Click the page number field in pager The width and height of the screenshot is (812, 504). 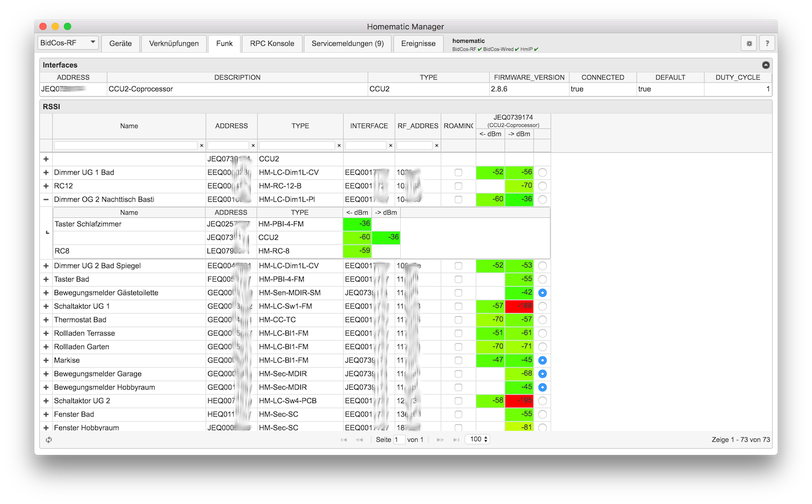tap(399, 440)
